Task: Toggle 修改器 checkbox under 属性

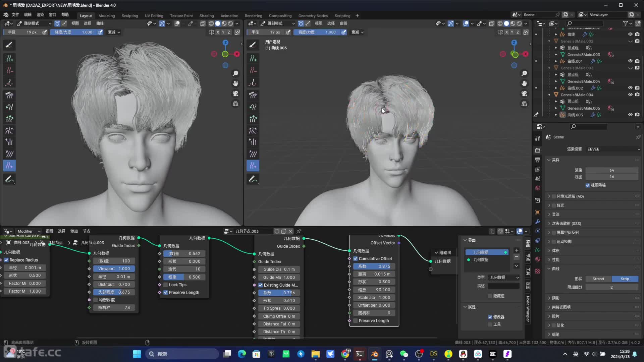Action: [x=490, y=317]
